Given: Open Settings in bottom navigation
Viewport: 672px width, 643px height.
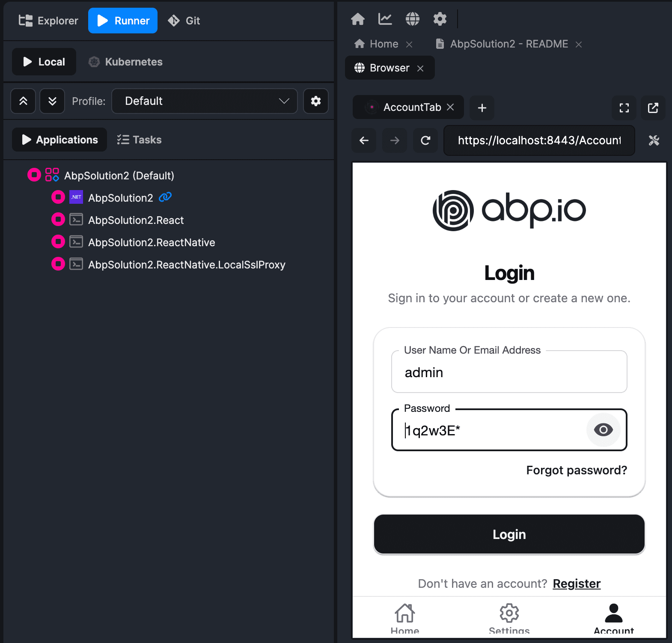Looking at the screenshot, I should 509,619.
